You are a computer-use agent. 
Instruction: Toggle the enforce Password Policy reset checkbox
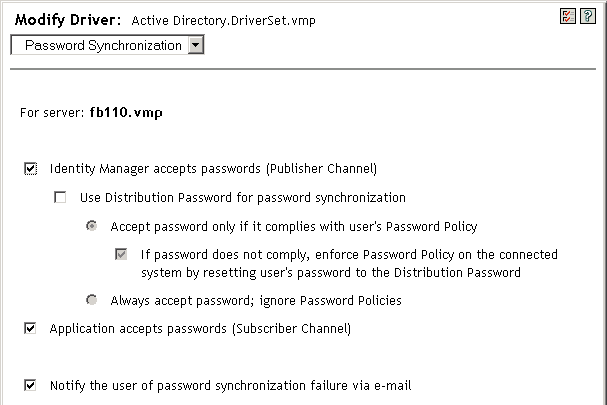click(122, 255)
